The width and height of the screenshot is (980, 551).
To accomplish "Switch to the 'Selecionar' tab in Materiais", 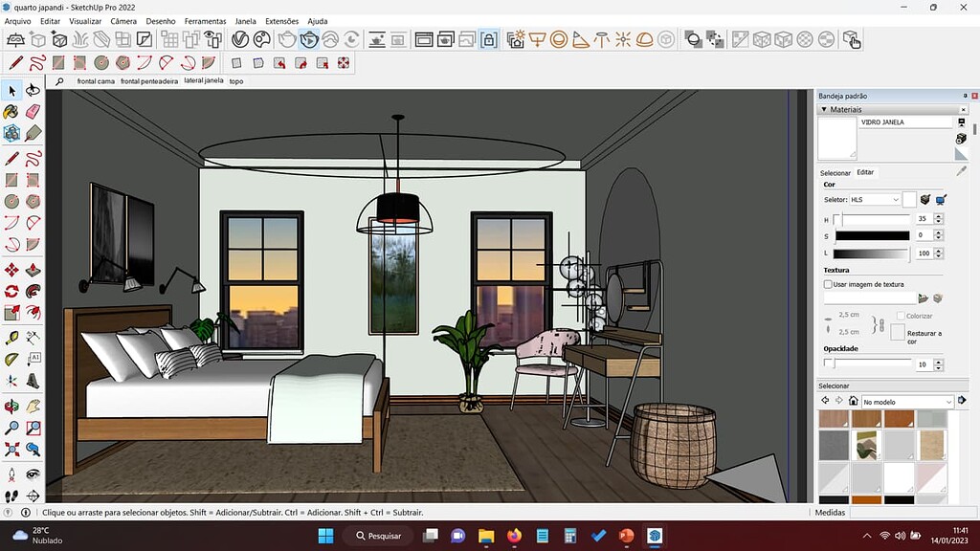I will point(835,173).
